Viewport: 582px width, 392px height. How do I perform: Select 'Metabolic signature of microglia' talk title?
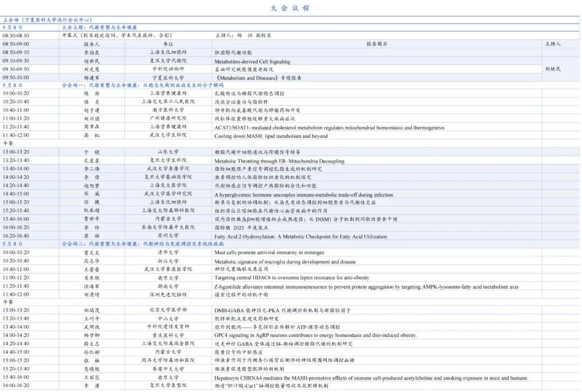click(285, 262)
